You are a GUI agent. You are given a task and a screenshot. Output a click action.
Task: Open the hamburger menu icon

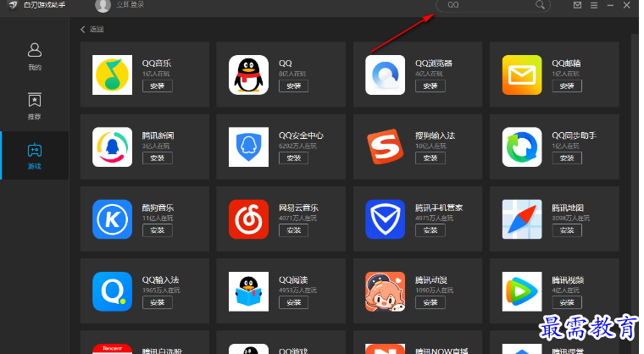coord(594,5)
